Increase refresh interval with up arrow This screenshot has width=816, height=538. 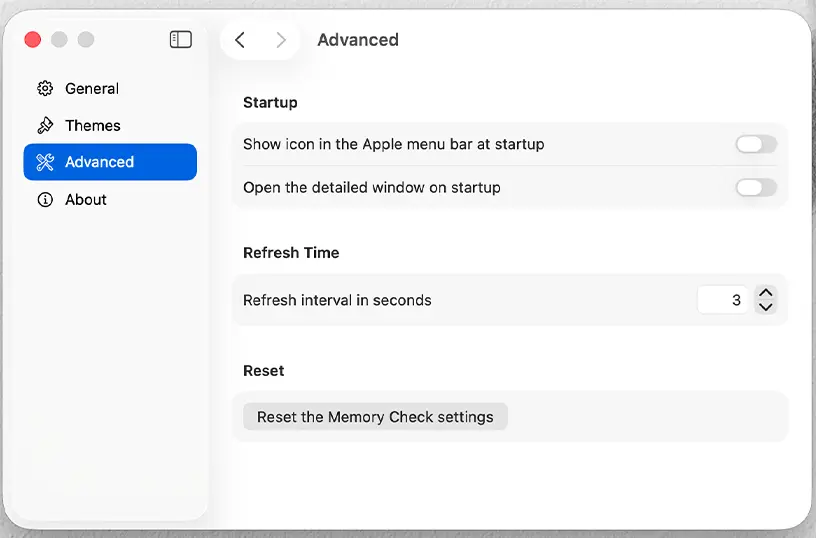point(766,293)
